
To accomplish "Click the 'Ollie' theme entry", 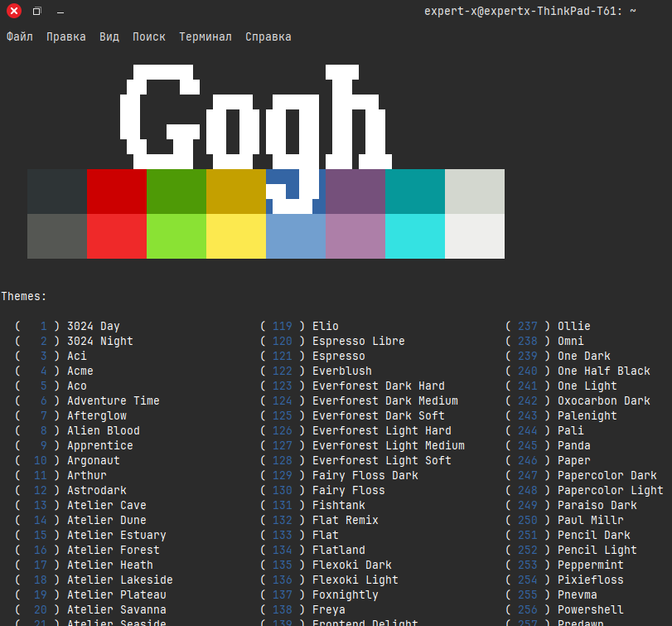I will [x=574, y=327].
